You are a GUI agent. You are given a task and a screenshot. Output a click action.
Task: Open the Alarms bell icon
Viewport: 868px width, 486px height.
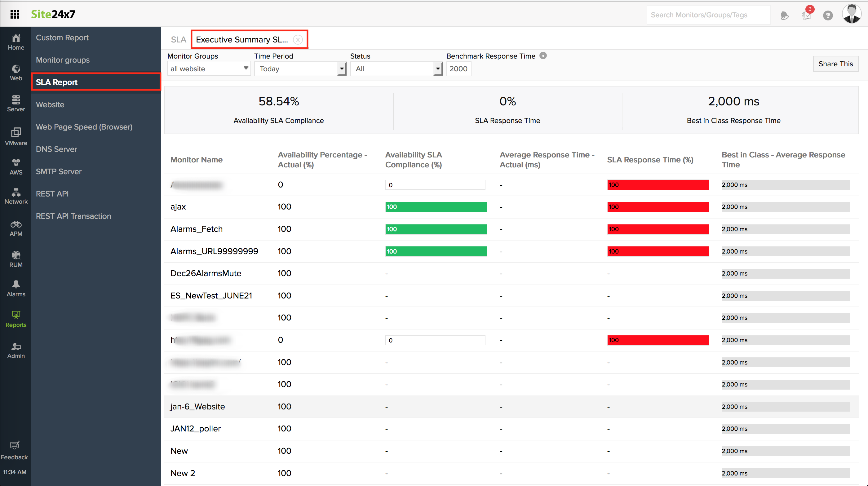[16, 288]
